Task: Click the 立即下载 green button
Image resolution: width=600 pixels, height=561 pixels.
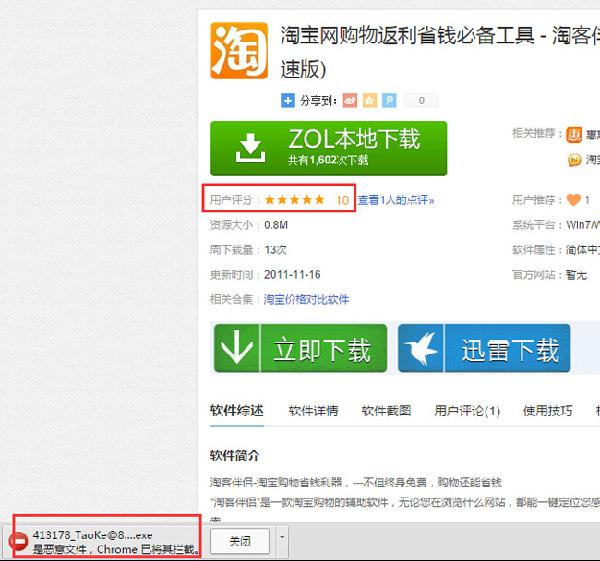Action: tap(300, 348)
